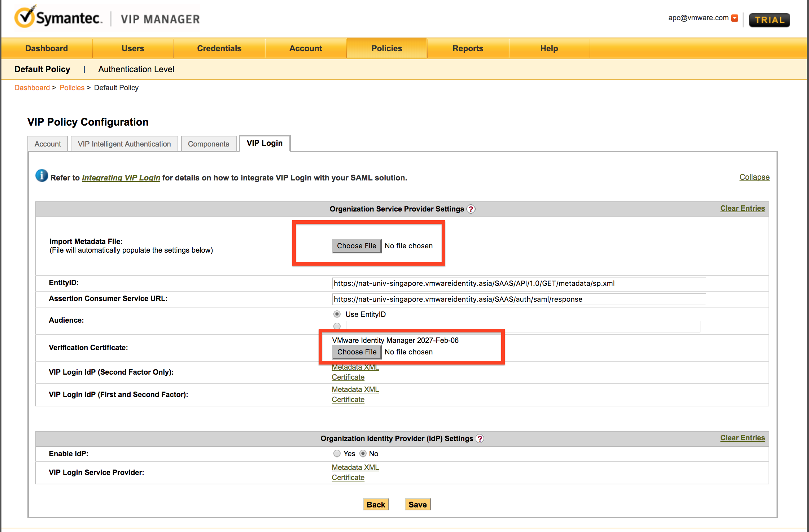Image resolution: width=809 pixels, height=532 pixels.
Task: Choose a file for Verification Certificate
Action: click(357, 352)
